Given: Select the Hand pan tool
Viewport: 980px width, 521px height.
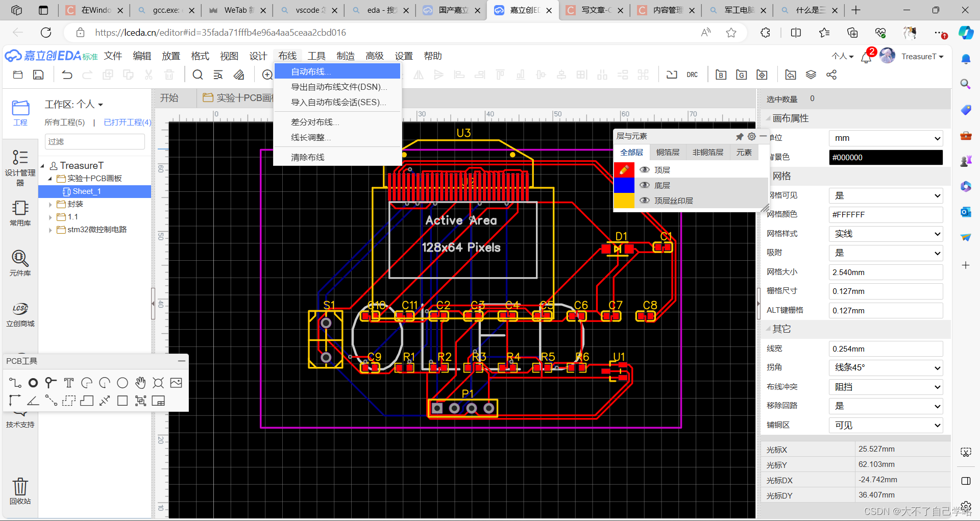Looking at the screenshot, I should pyautogui.click(x=140, y=383).
